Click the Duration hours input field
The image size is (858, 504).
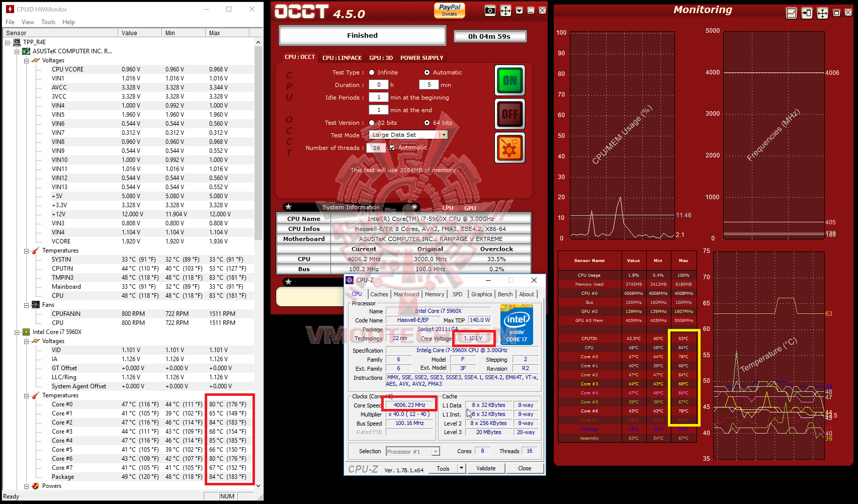click(379, 85)
